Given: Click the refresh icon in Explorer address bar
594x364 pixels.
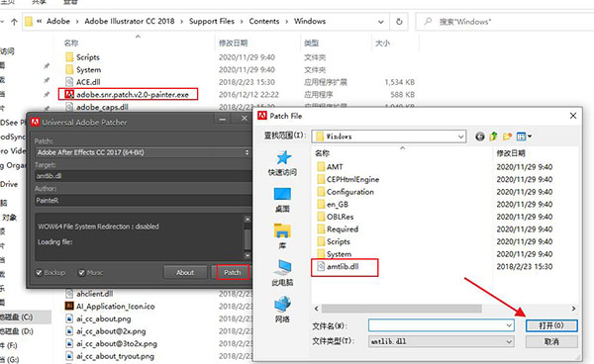Looking at the screenshot, I should [399, 22].
